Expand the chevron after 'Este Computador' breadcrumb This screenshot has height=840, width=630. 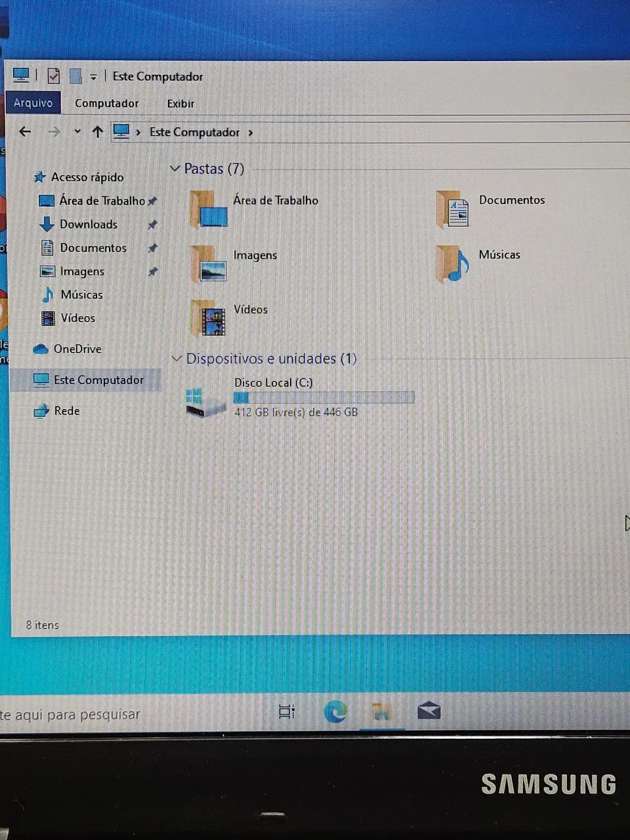pos(251,133)
